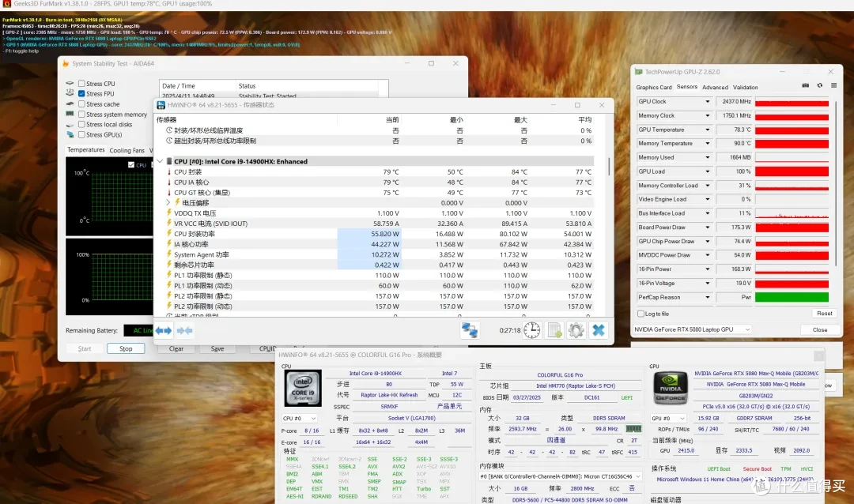Click the lightning icon beside System Agent 功率
This screenshot has height=504, width=854.
[169, 254]
